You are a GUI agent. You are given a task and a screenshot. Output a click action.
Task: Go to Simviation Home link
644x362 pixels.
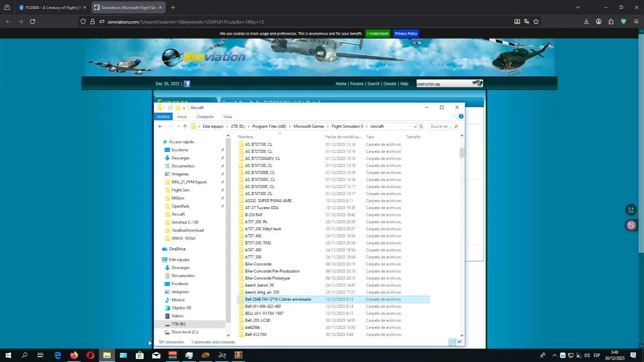(341, 83)
